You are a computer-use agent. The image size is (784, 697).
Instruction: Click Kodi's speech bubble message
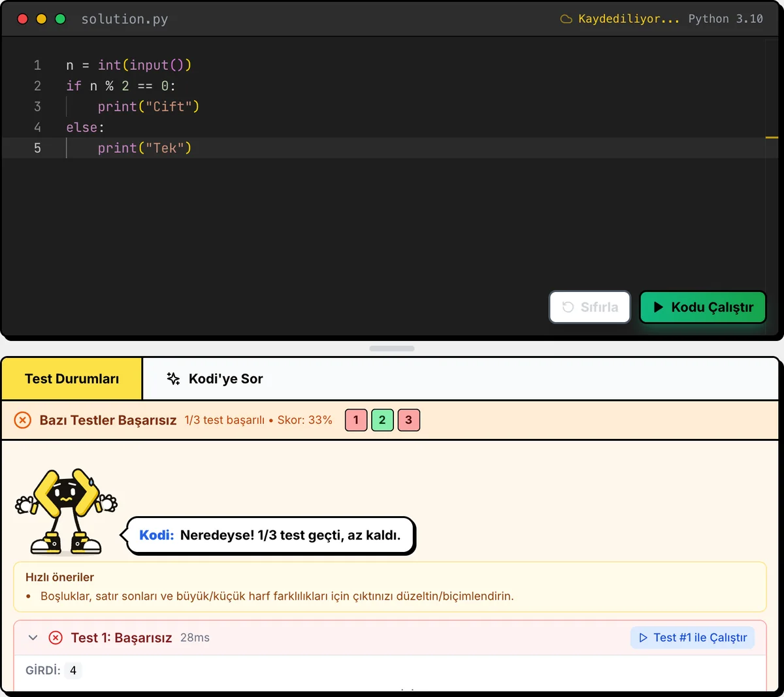pyautogui.click(x=271, y=536)
